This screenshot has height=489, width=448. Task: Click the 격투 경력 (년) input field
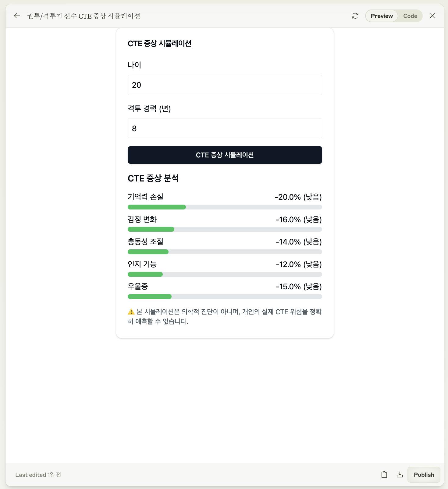225,128
